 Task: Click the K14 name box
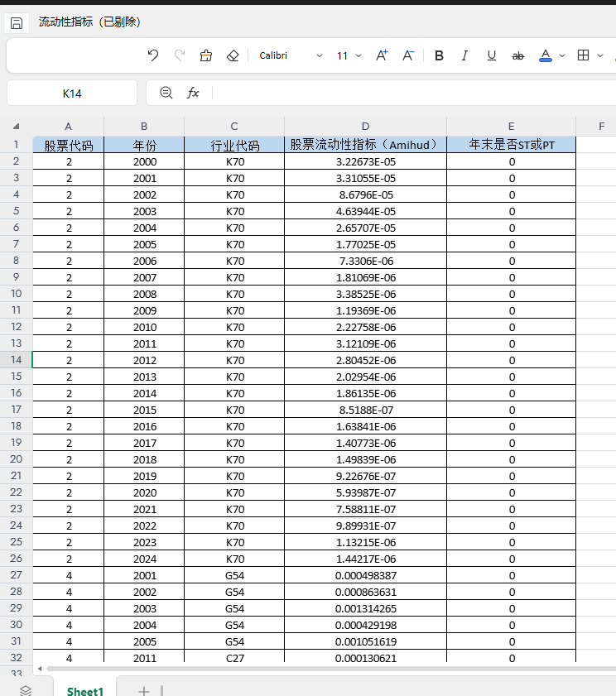coord(72,94)
